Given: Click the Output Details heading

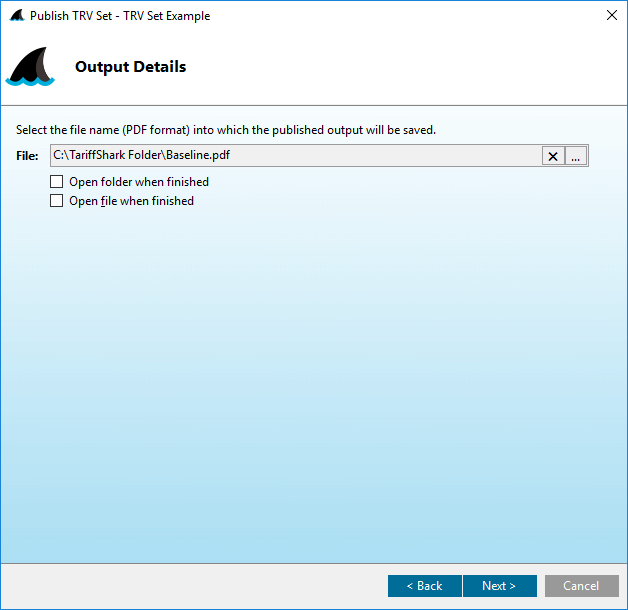Looking at the screenshot, I should [130, 67].
